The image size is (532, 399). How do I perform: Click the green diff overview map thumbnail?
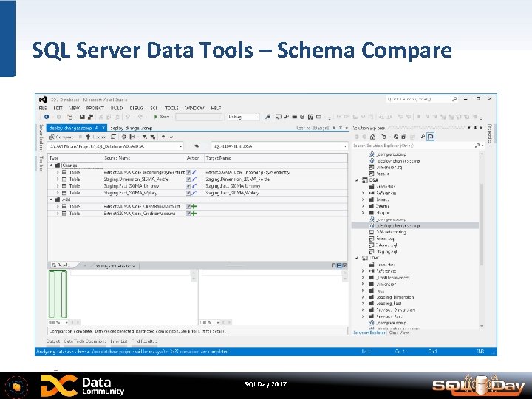click(x=58, y=294)
